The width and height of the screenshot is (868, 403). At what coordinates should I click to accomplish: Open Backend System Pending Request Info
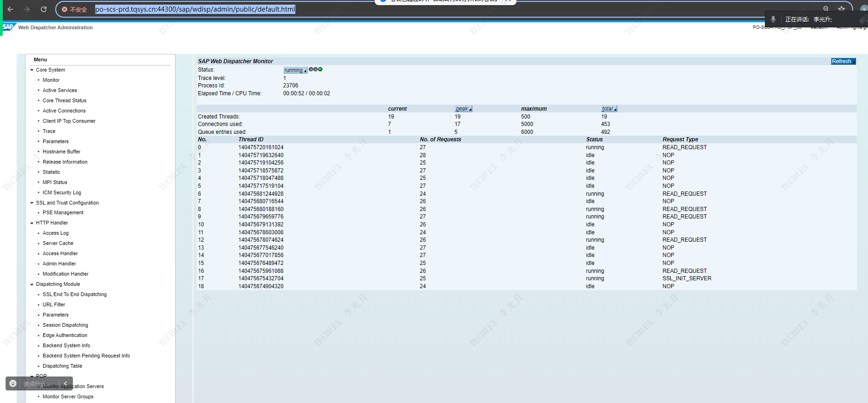[86, 356]
